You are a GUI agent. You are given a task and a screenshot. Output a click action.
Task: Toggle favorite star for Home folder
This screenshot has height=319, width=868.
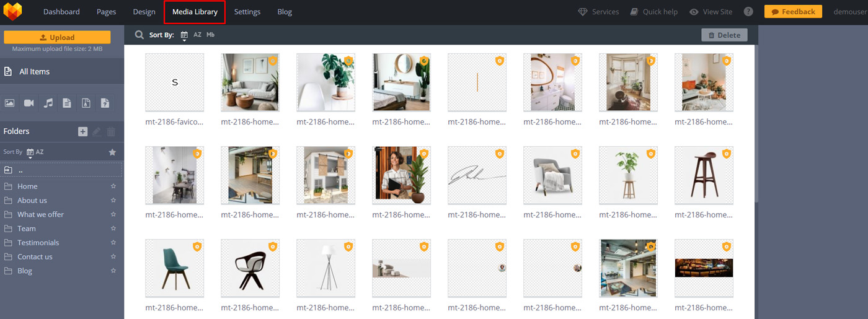pos(113,186)
